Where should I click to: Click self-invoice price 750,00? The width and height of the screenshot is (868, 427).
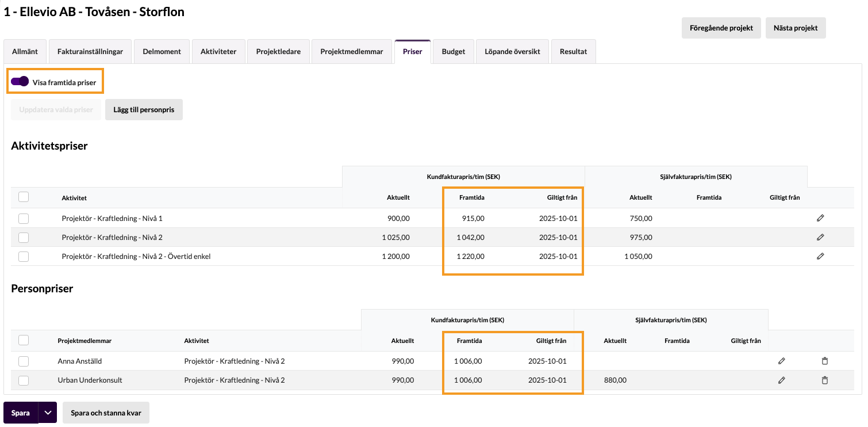click(x=641, y=218)
